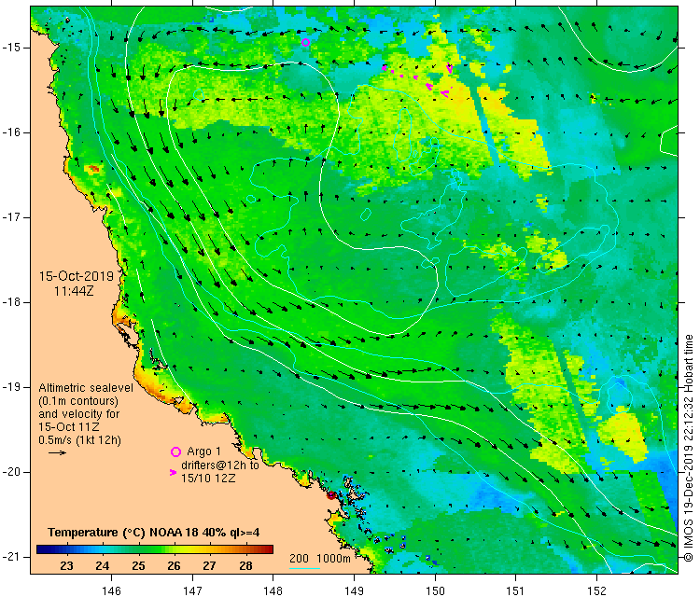
Task: Click the '150' longitude axis label
Action: [435, 590]
